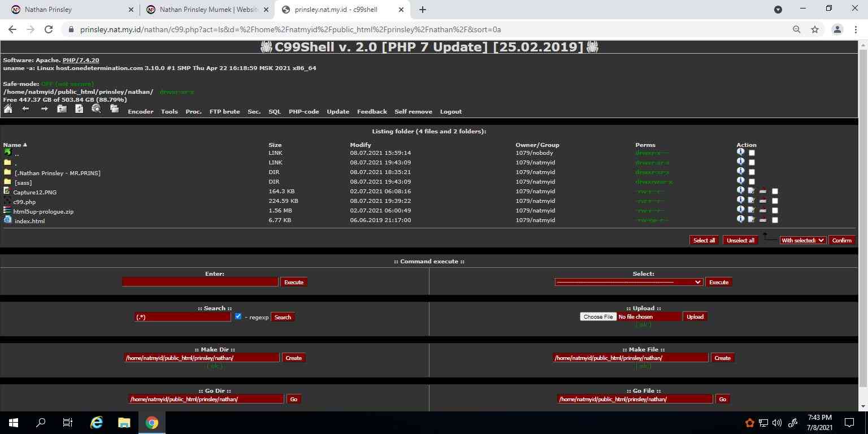Click the download icon for html5up-prologue.zip
The height and width of the screenshot is (434, 868).
coord(762,210)
